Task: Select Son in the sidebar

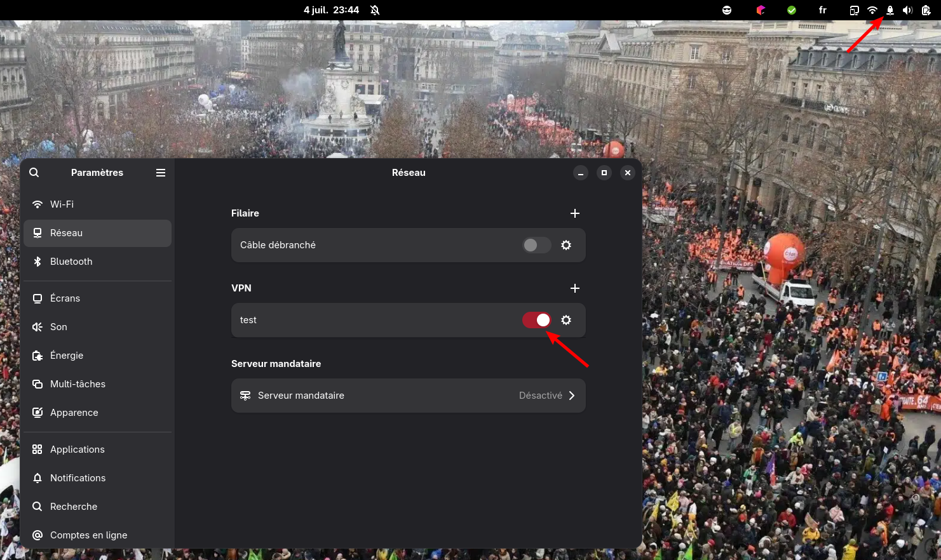Action: 98,327
